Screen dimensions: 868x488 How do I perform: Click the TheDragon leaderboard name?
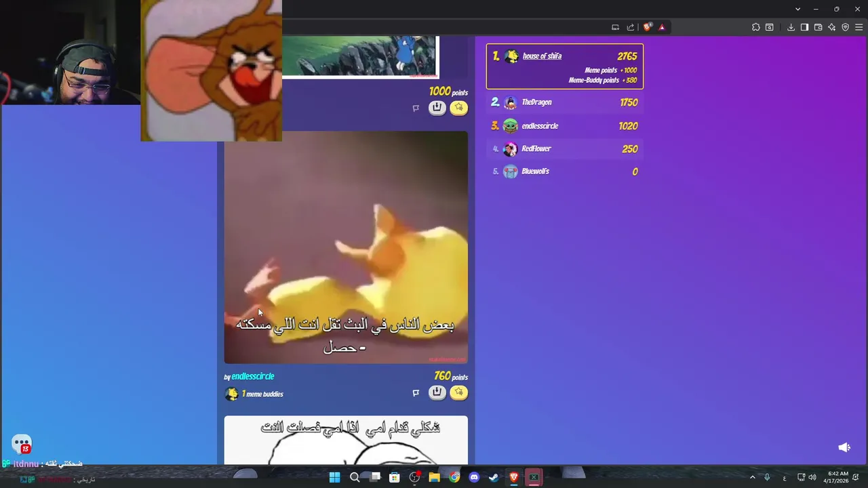pyautogui.click(x=536, y=102)
